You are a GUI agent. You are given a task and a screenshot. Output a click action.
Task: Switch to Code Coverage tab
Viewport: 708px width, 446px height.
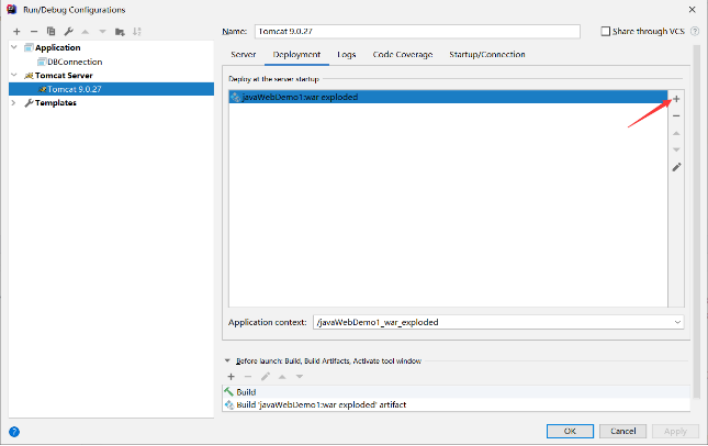[403, 55]
